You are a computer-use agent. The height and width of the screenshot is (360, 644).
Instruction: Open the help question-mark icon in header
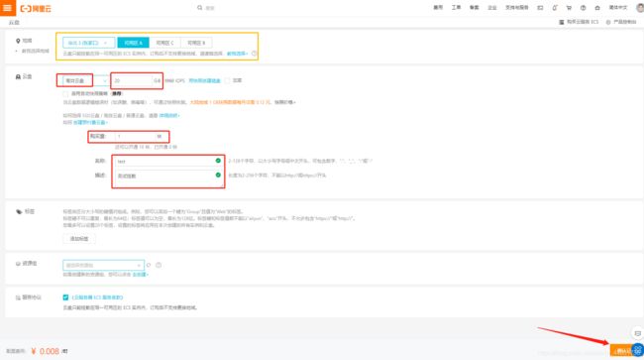pyautogui.click(x=583, y=8)
